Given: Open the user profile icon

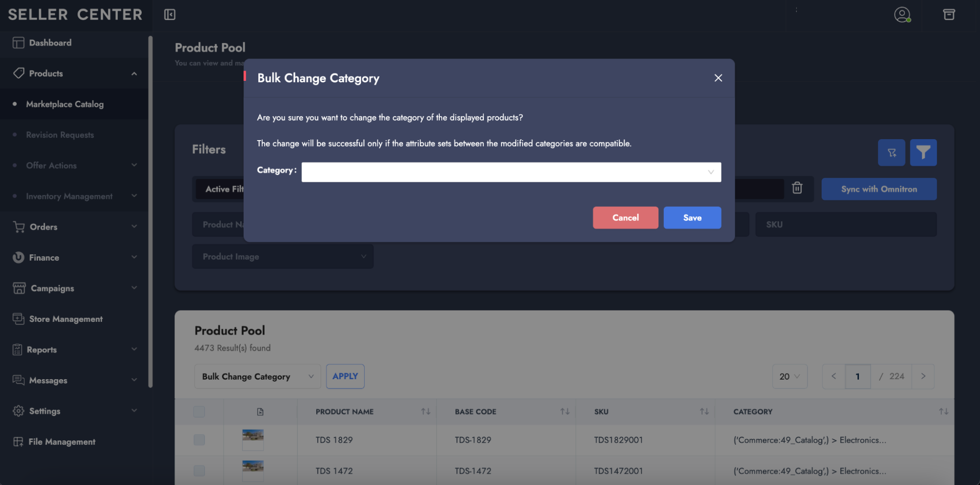Looking at the screenshot, I should click(x=902, y=15).
